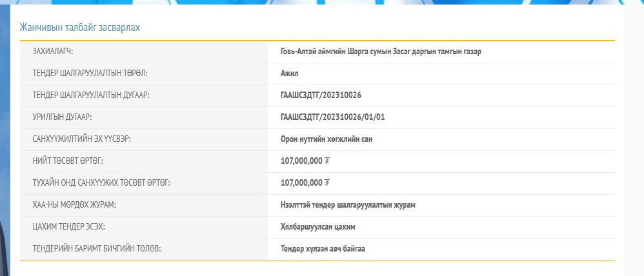Click the 'ЦАХИМ ТЕНДЕР ЭСЭХ' label

68,227
